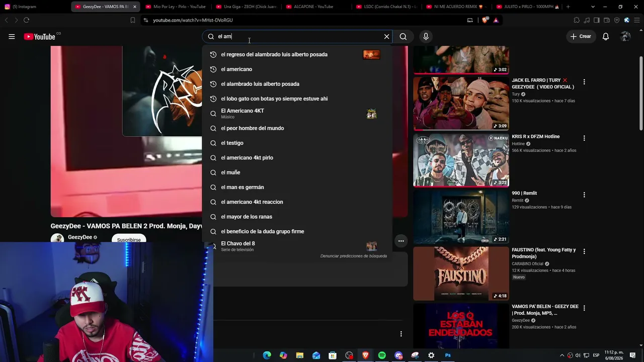Open the "JACK EL FARRO" video thumbnail
The height and width of the screenshot is (362, 644).
click(x=461, y=104)
